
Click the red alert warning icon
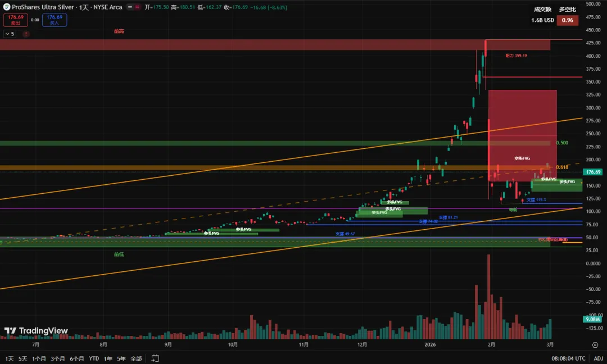coord(25,34)
